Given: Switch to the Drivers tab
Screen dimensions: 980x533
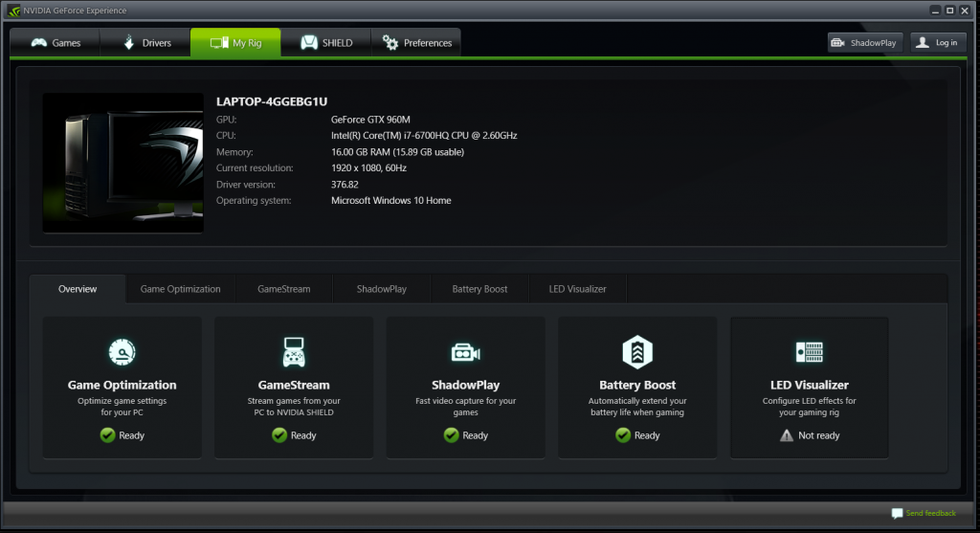Looking at the screenshot, I should (x=145, y=42).
